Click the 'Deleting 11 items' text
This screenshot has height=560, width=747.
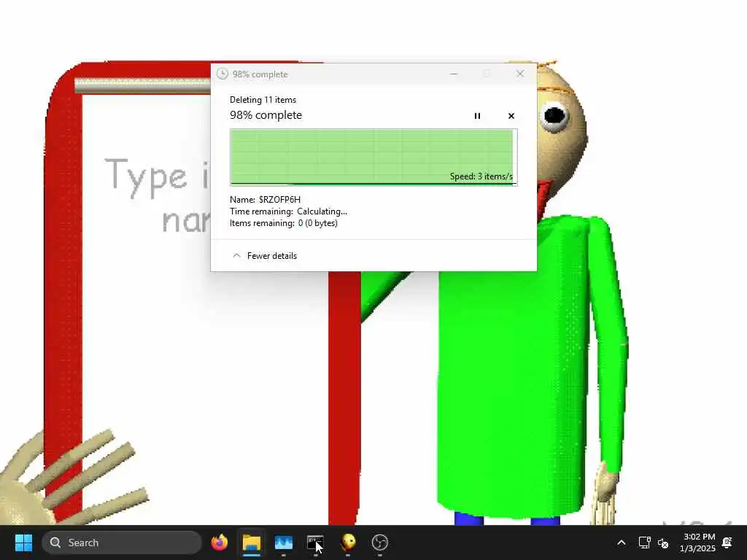coord(263,99)
